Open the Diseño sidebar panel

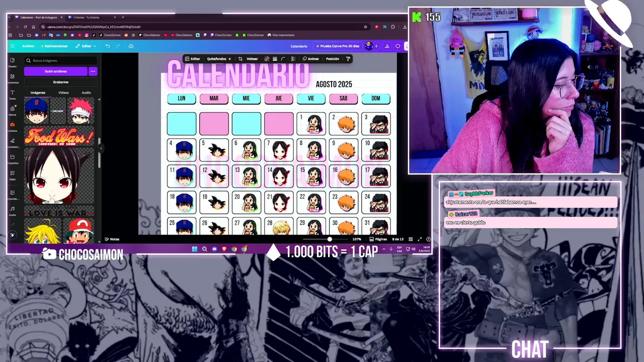tap(12, 62)
